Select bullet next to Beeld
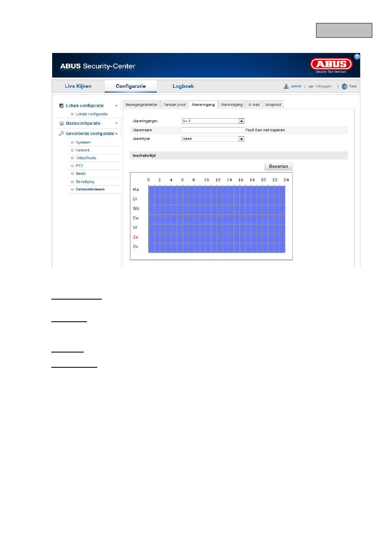The image size is (392, 554). pyautogui.click(x=72, y=174)
